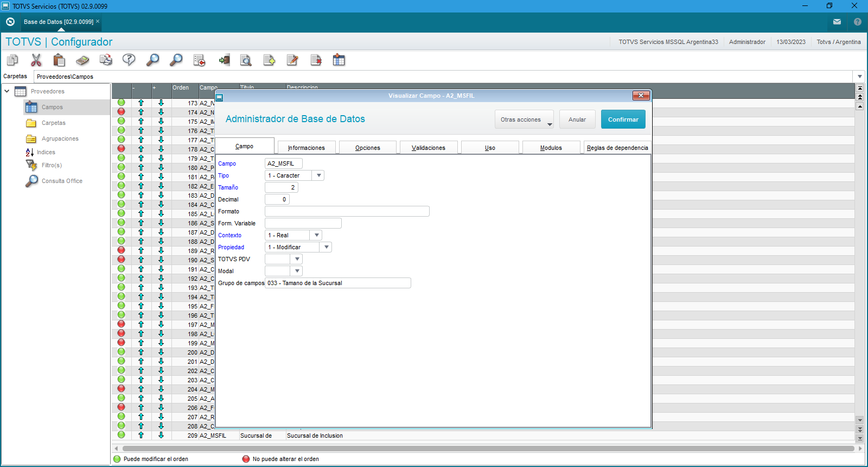Collapse the Proveedores tree node
This screenshot has width=868, height=467.
pyautogui.click(x=7, y=91)
